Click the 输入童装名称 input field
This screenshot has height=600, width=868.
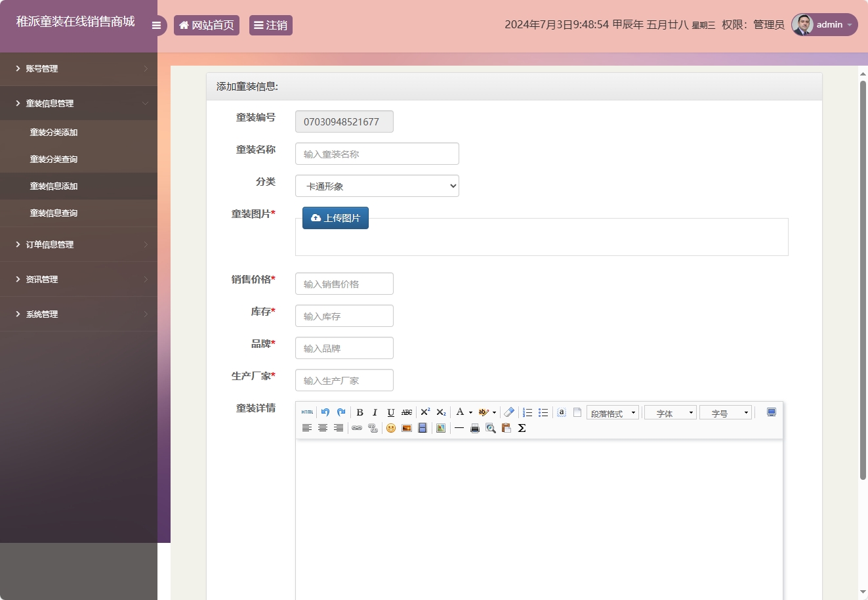coord(377,154)
